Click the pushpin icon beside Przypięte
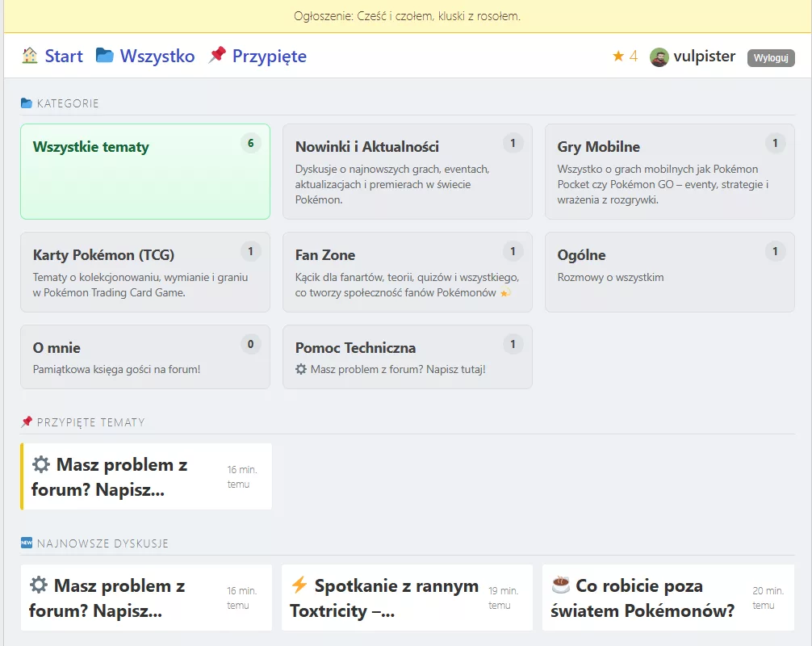812x646 pixels. point(217,56)
